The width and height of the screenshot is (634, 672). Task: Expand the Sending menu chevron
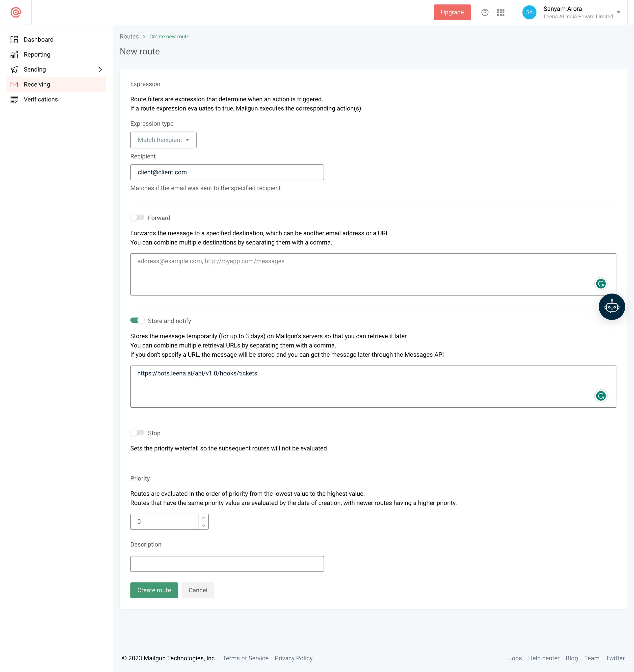pyautogui.click(x=100, y=70)
